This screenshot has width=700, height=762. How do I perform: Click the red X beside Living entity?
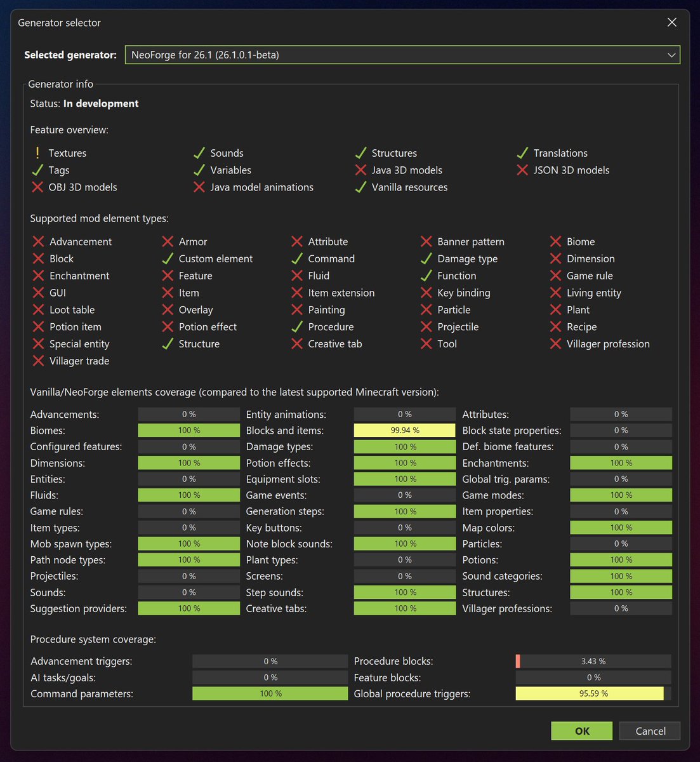point(555,293)
